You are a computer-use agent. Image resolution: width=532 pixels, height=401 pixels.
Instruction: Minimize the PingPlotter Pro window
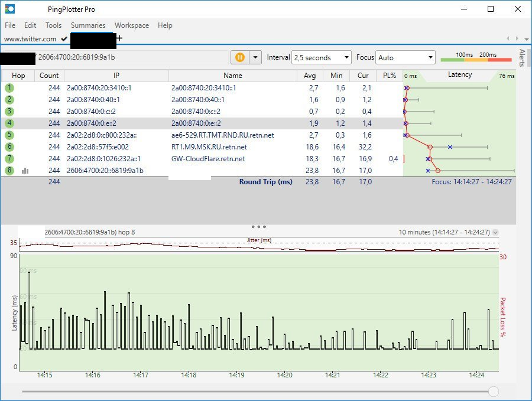pos(464,9)
